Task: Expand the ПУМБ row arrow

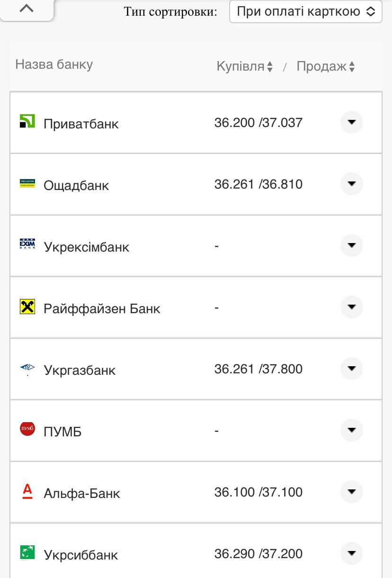Action: 351,430
